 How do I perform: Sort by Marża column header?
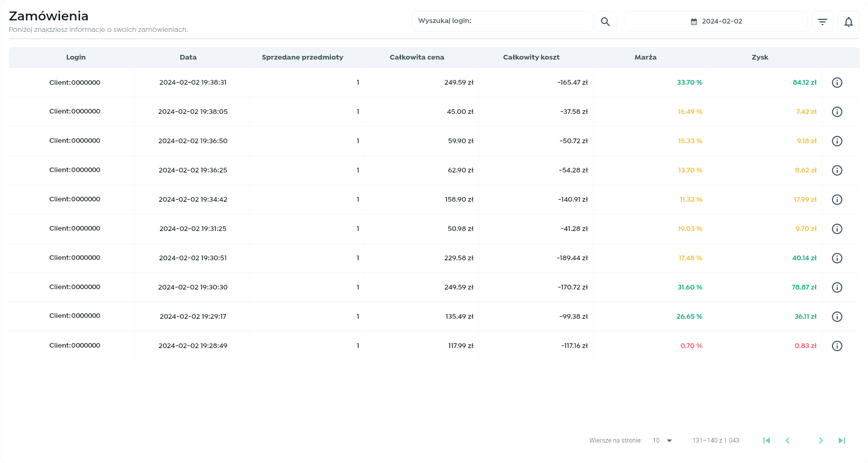coord(645,57)
